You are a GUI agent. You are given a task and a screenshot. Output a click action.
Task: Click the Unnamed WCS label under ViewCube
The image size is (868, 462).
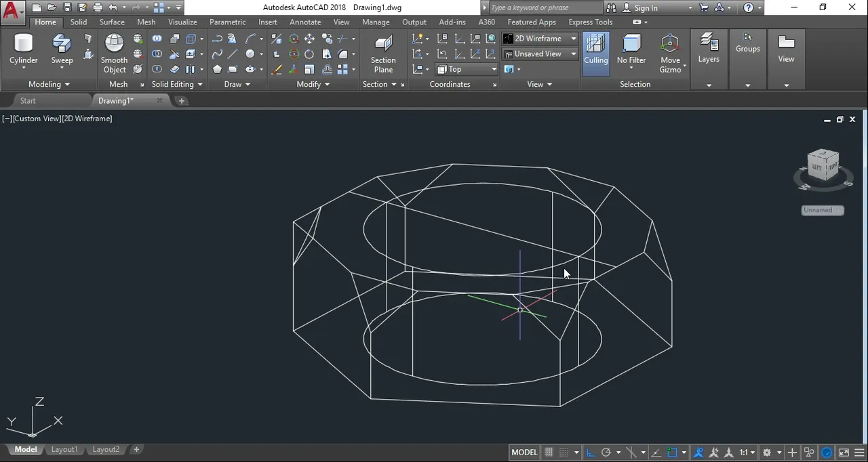pyautogui.click(x=822, y=210)
